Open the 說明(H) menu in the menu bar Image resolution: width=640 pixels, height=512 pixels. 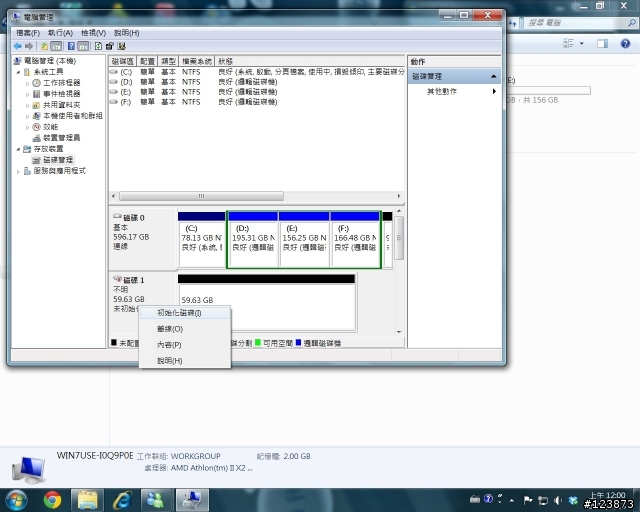pyautogui.click(x=127, y=33)
